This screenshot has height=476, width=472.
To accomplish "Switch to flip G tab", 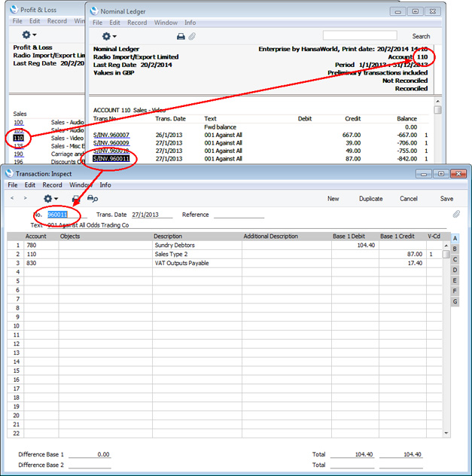I will [455, 302].
